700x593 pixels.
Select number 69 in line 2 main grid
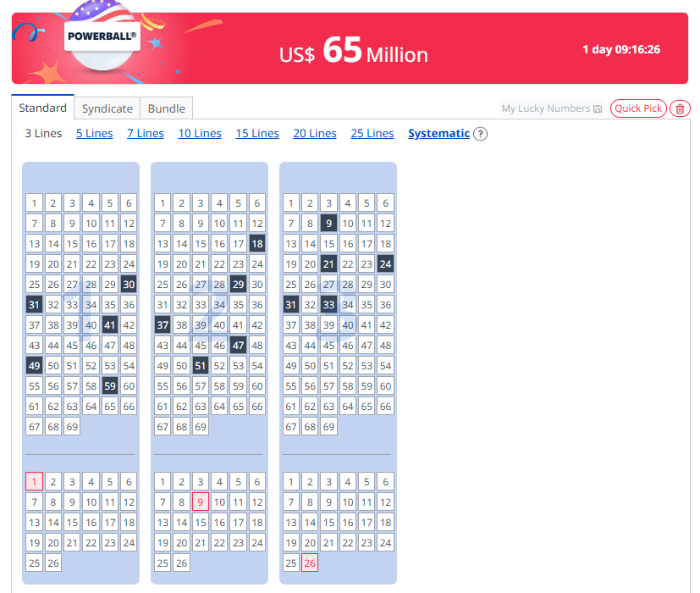pyautogui.click(x=201, y=426)
